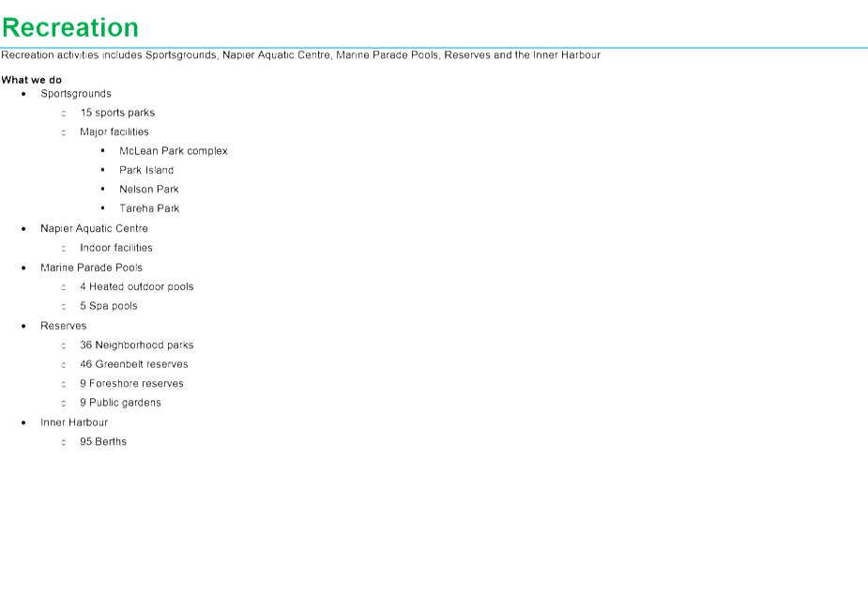Viewport: 868px width, 599px height.
Task: Click '46 Greenbelt reserves' item
Action: (x=134, y=364)
